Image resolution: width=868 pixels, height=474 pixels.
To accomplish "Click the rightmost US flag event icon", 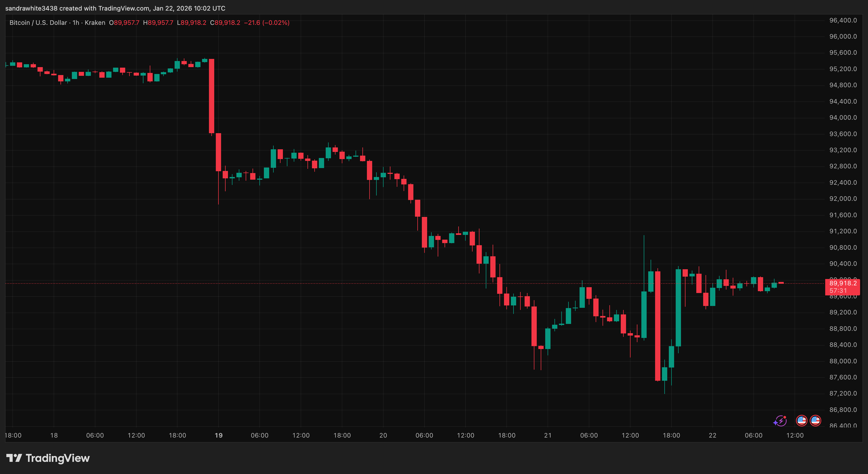I will pyautogui.click(x=815, y=421).
